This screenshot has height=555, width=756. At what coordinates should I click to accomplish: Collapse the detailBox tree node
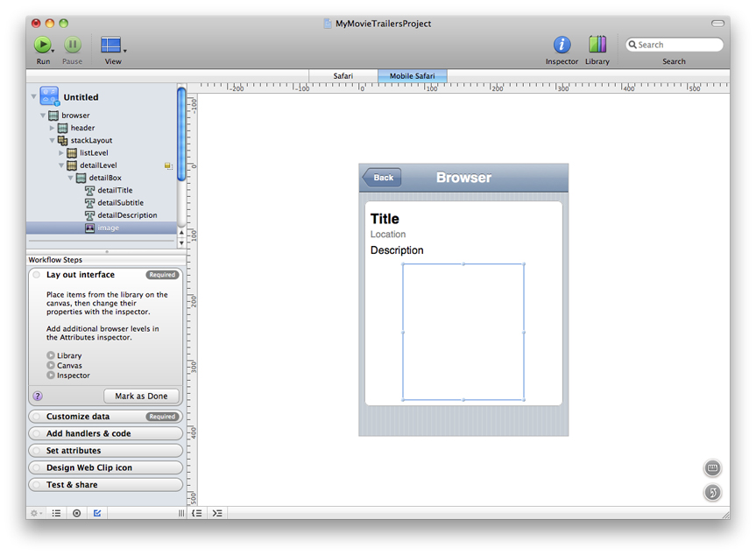71,178
